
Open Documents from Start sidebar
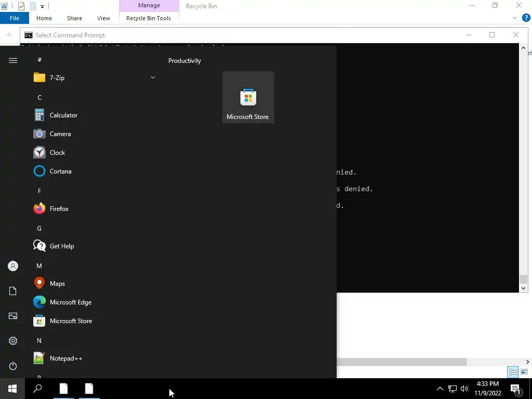tap(13, 291)
